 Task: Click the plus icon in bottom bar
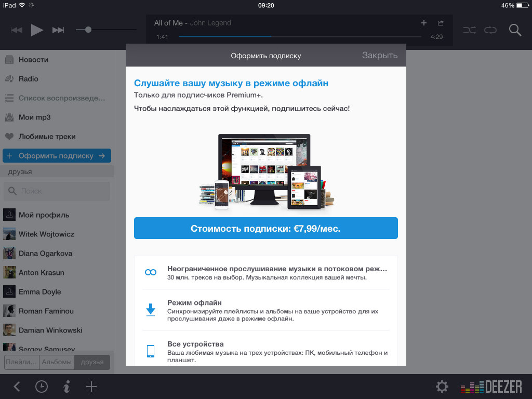point(91,387)
